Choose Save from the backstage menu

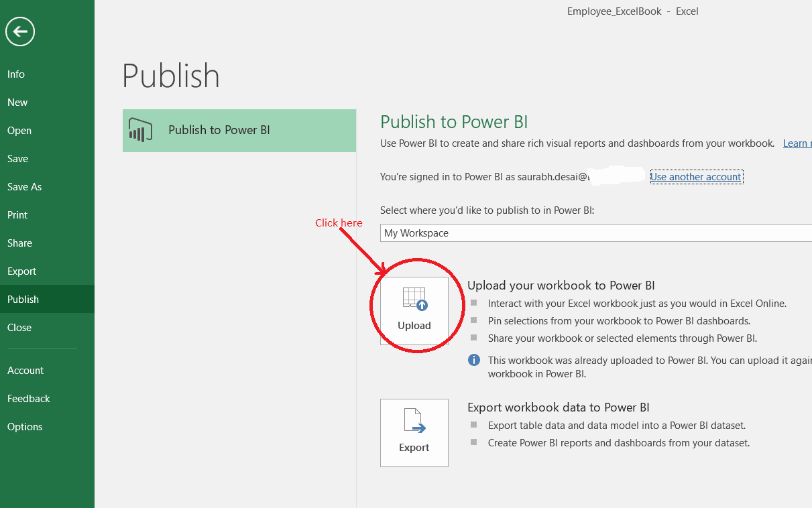[18, 159]
